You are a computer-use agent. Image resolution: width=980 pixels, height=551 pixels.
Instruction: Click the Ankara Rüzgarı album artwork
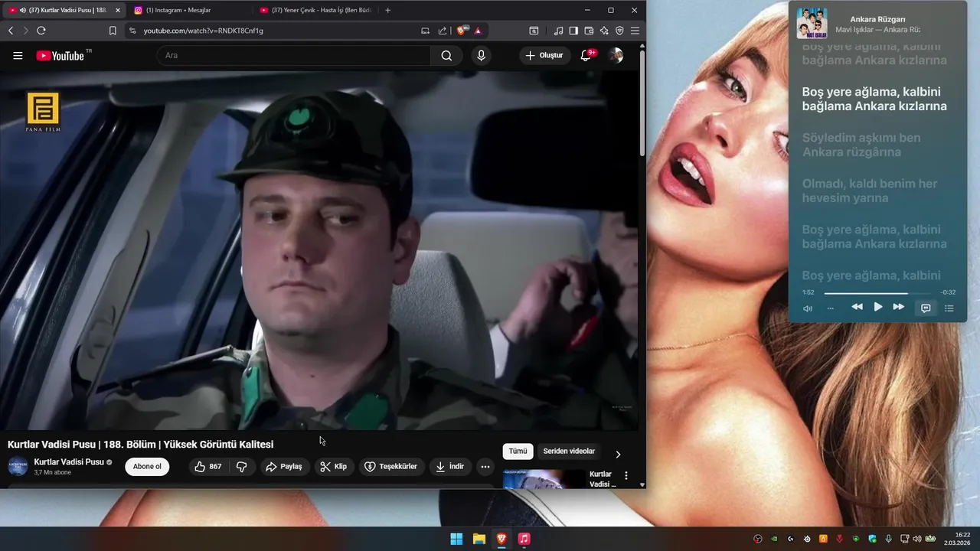pyautogui.click(x=812, y=23)
